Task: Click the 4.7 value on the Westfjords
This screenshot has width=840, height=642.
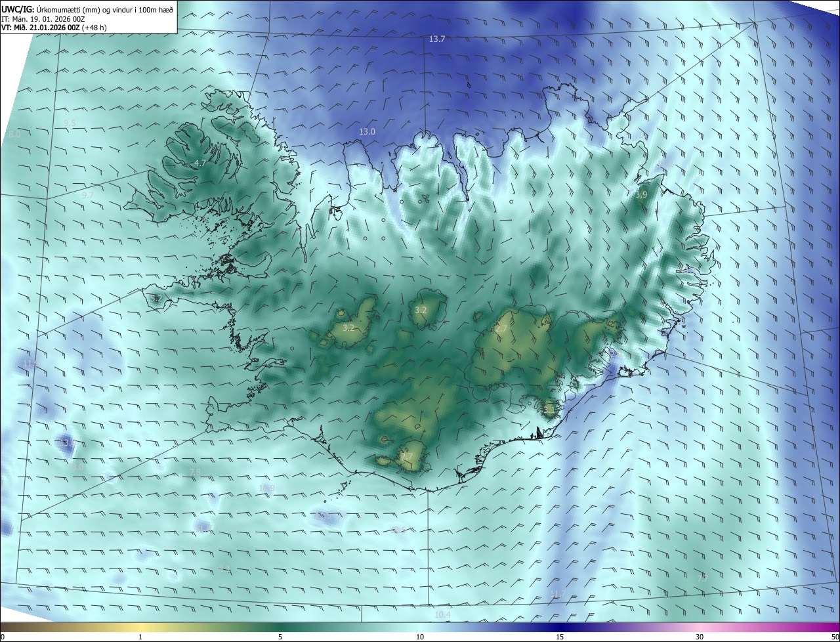Action: 200,163
